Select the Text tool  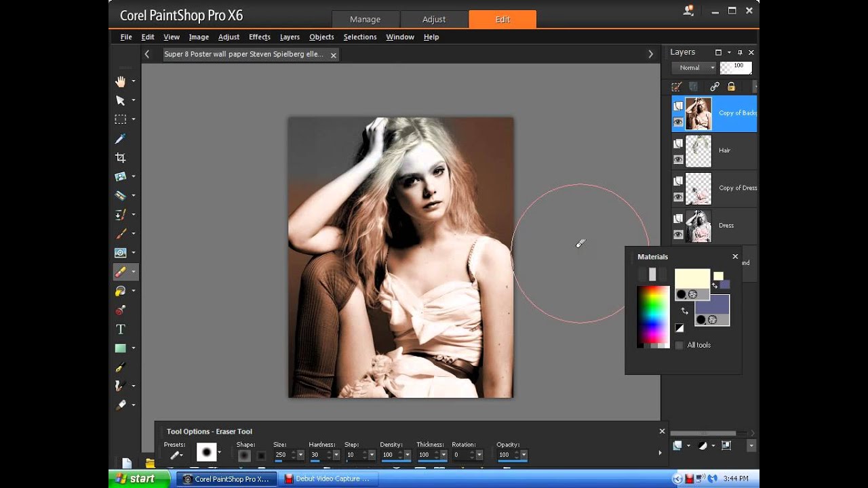(x=121, y=329)
